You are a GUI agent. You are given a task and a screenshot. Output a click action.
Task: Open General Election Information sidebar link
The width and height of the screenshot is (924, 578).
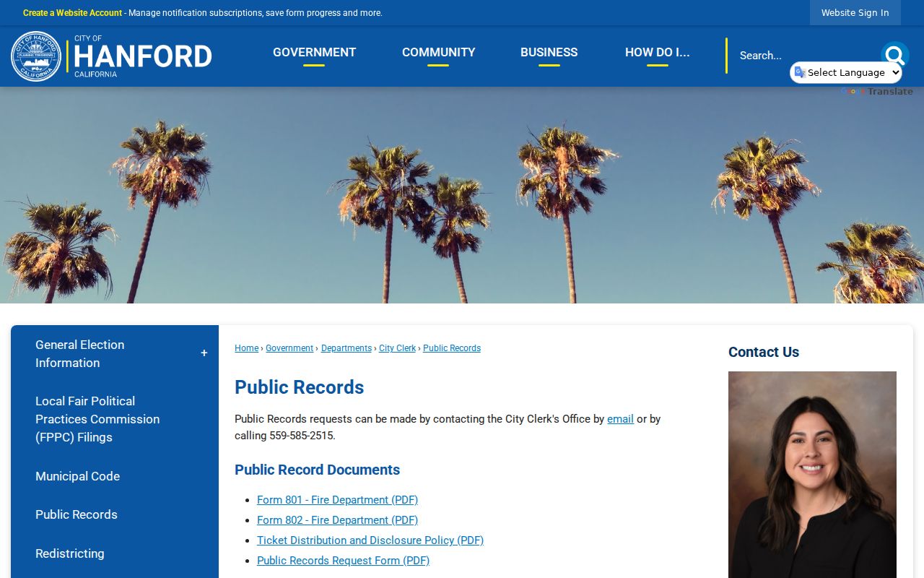(79, 354)
